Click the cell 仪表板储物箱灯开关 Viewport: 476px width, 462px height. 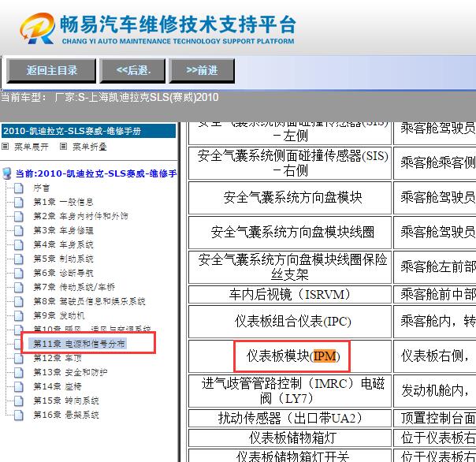point(290,456)
